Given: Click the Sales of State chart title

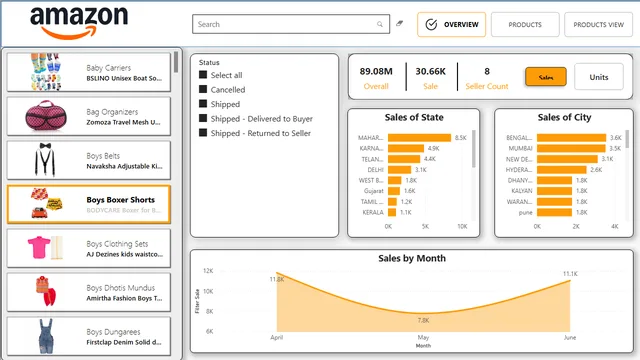Looking at the screenshot, I should click(x=414, y=117).
